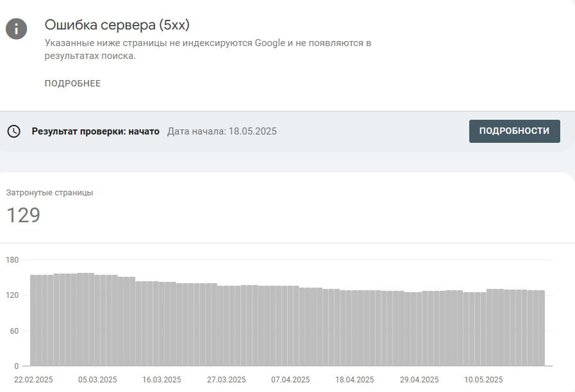Click the 60 y-axis label
This screenshot has width=575, height=392.
14,331
